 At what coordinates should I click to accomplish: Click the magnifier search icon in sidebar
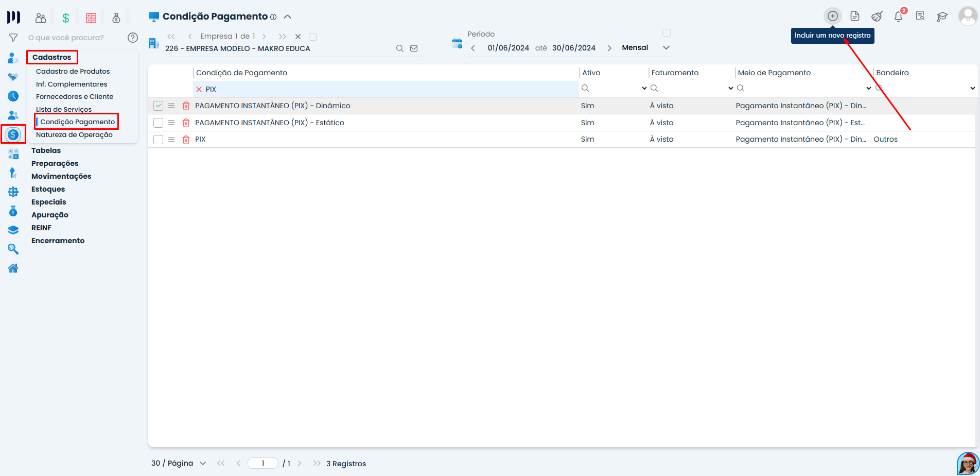(x=13, y=249)
